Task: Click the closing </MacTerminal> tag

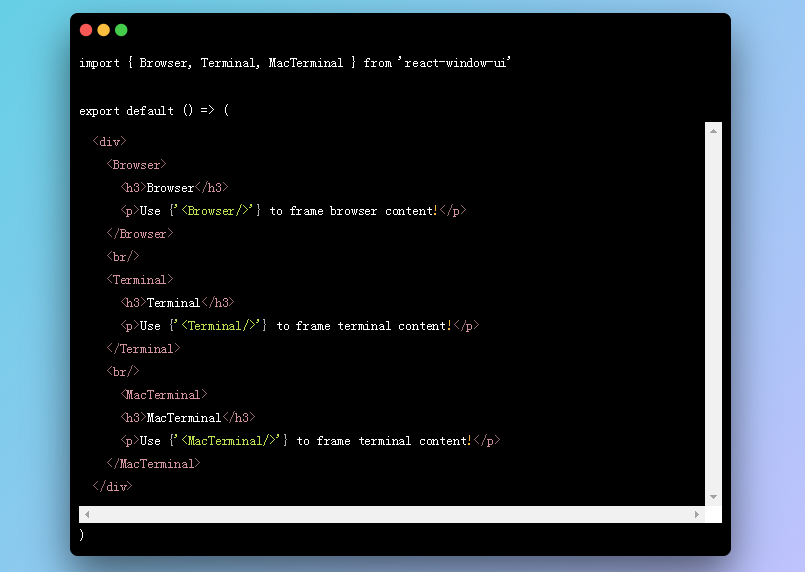Action: (153, 464)
